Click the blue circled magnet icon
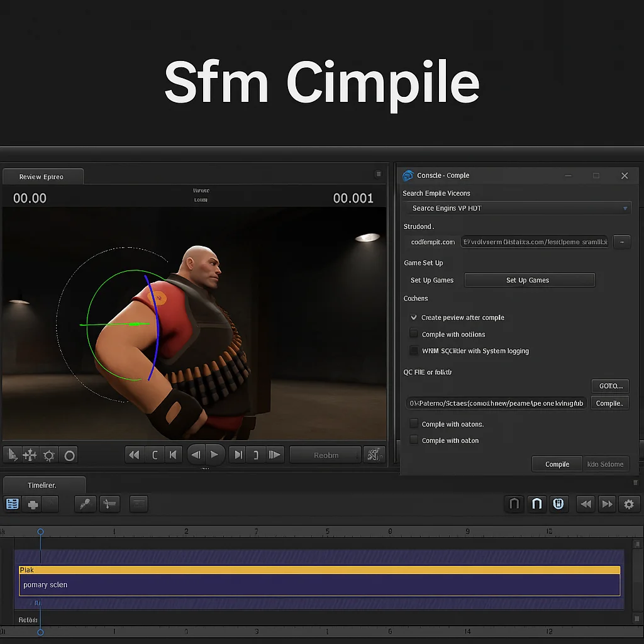Viewport: 644px width, 644px height. coord(558,504)
